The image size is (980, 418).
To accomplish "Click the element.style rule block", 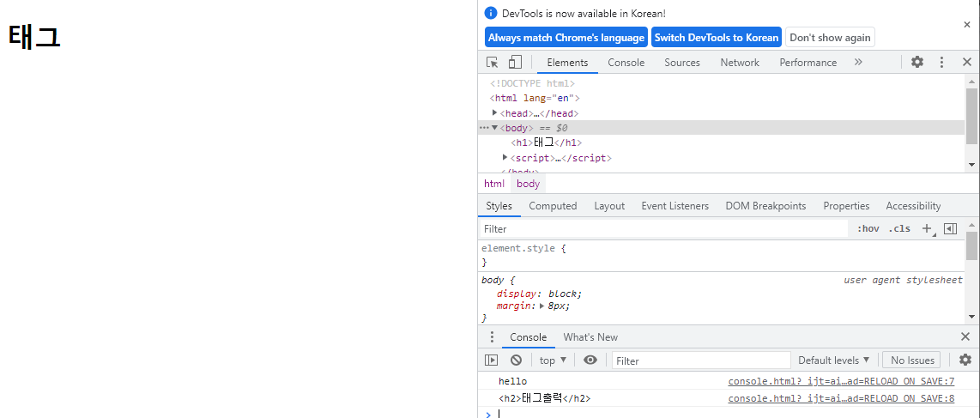I will click(721, 255).
